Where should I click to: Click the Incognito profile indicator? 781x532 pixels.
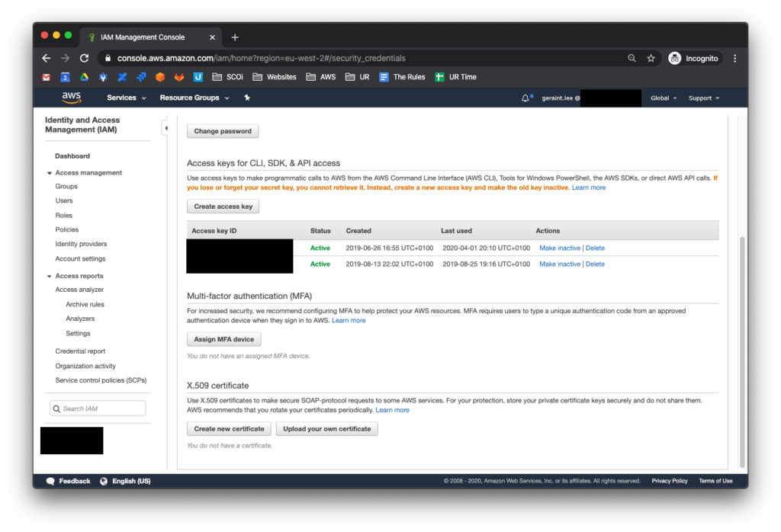click(x=694, y=58)
